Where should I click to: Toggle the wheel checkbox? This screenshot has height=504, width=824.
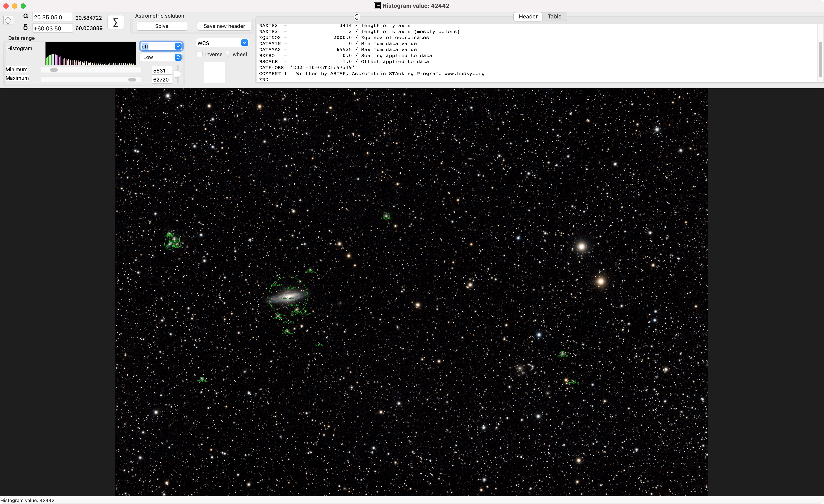(228, 54)
